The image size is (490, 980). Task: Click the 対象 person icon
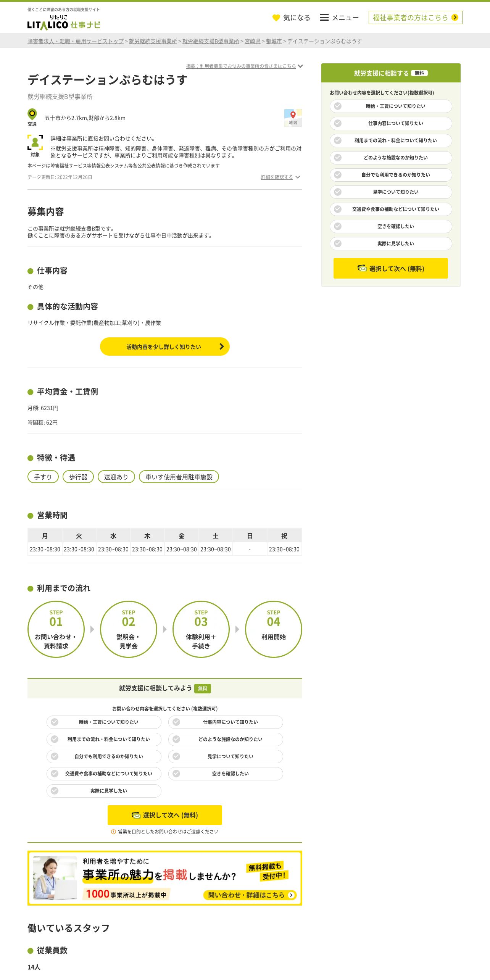pos(35,142)
